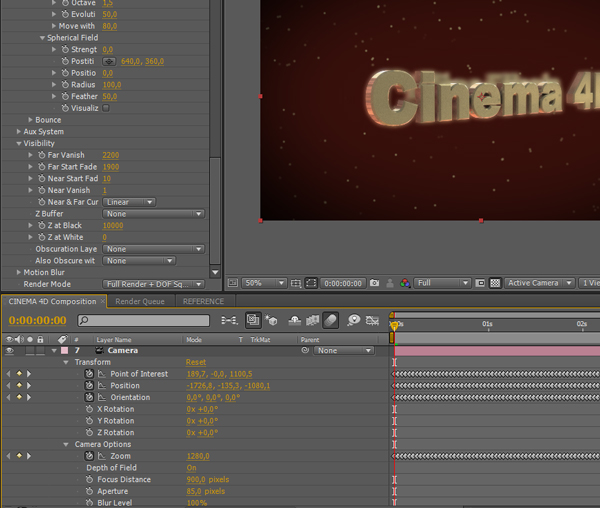The width and height of the screenshot is (600, 508).
Task: Click the Brainstorm lightbulb icon
Action: tap(354, 320)
